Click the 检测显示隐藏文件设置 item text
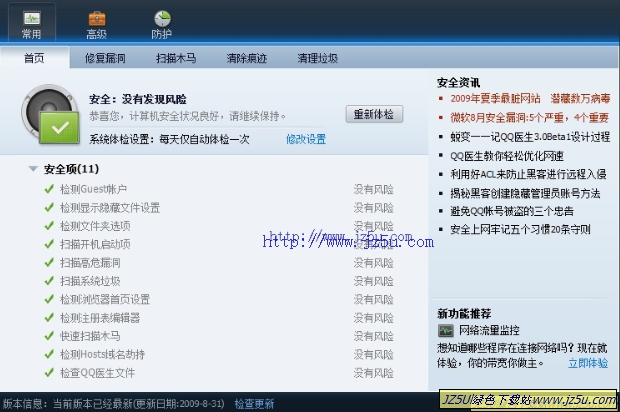This screenshot has height=412, width=620. click(110, 208)
